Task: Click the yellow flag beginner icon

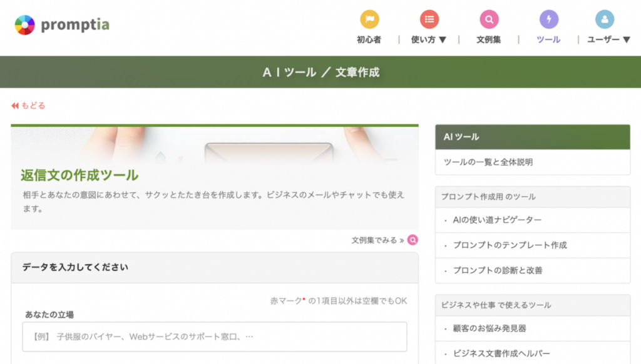Action: tap(369, 19)
